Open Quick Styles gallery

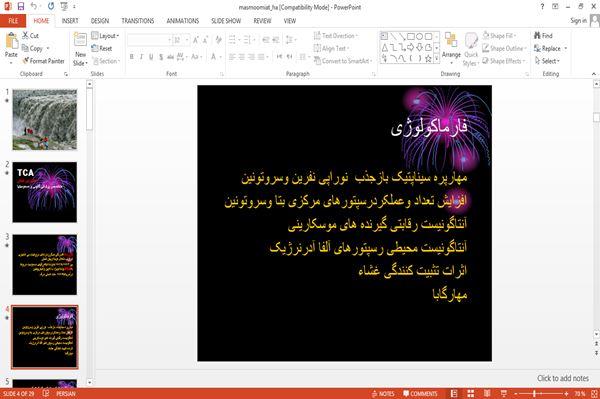click(x=471, y=49)
